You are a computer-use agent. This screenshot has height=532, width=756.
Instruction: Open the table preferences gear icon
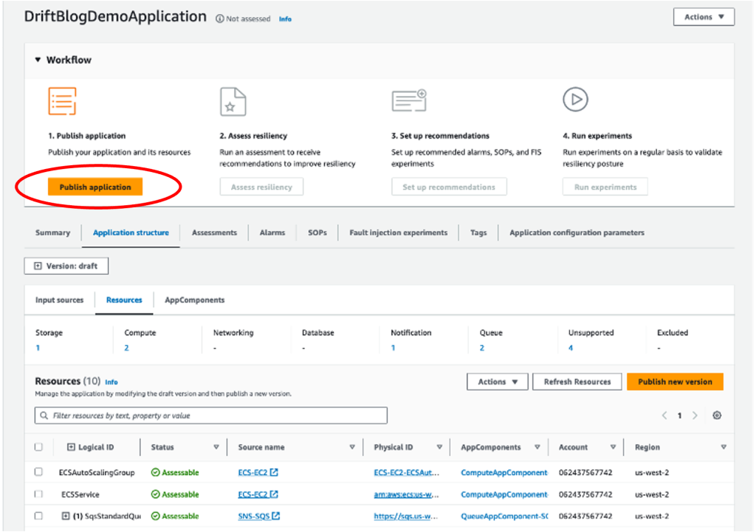click(x=717, y=415)
